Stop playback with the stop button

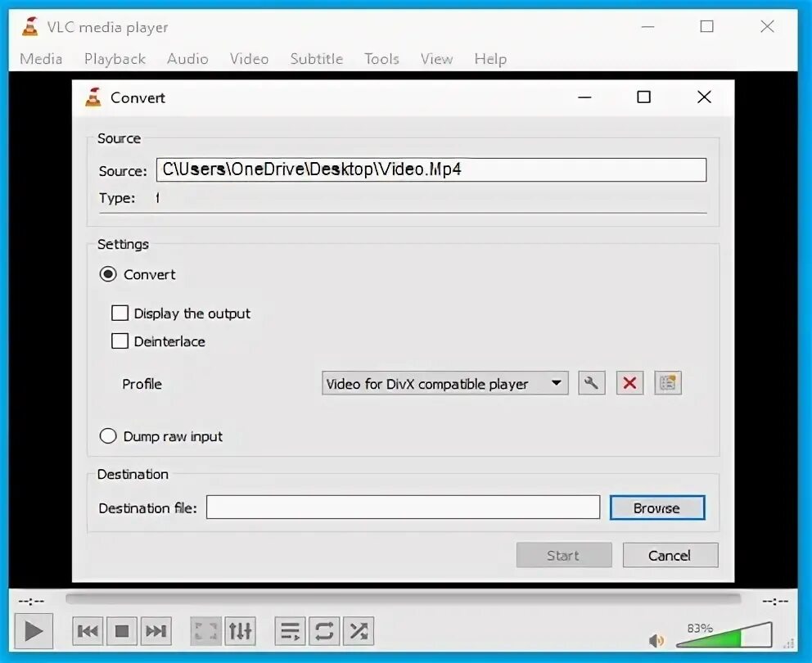[x=122, y=630]
